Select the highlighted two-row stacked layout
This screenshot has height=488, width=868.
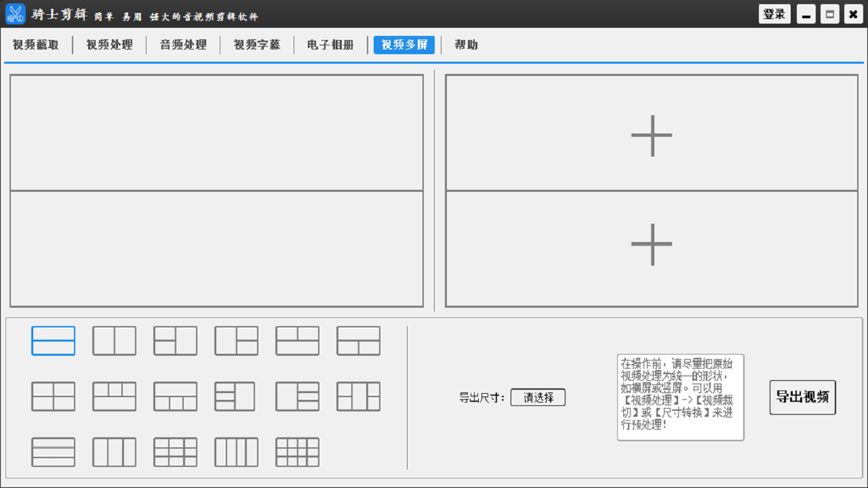point(53,341)
